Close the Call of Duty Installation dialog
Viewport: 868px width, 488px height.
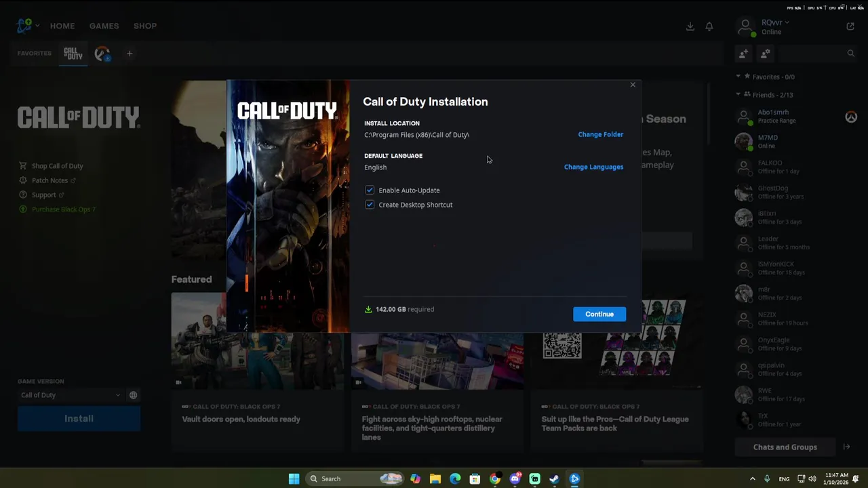633,85
